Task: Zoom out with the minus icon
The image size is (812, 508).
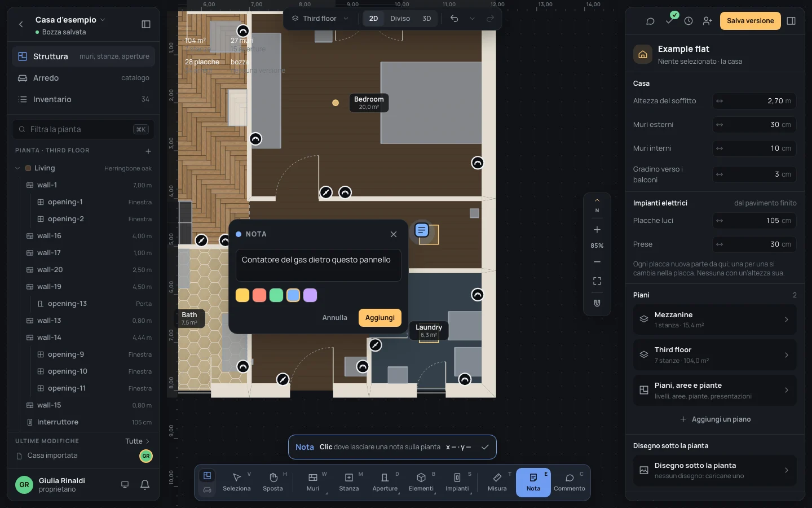Action: (x=597, y=262)
